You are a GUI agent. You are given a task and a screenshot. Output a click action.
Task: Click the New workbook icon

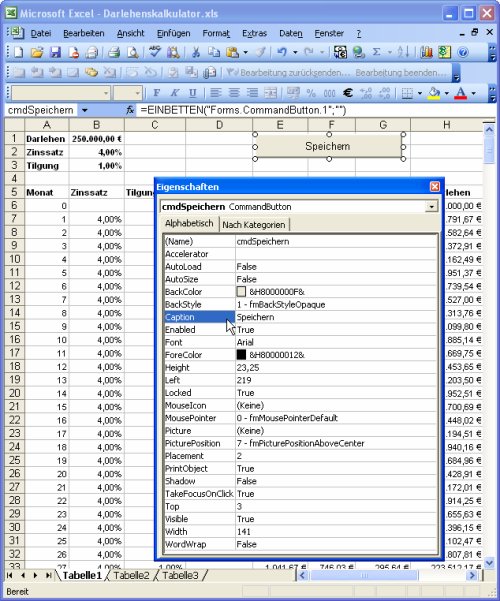click(18, 52)
